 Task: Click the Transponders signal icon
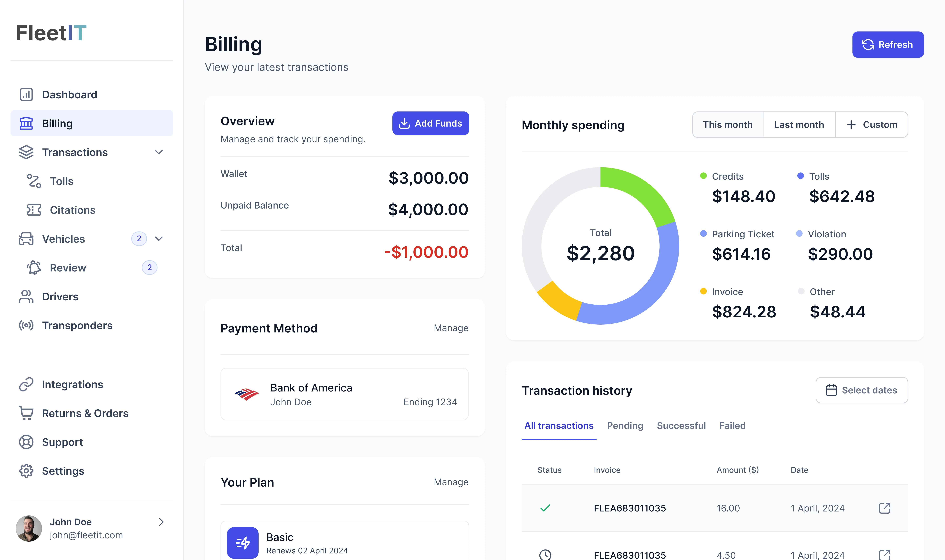(26, 325)
